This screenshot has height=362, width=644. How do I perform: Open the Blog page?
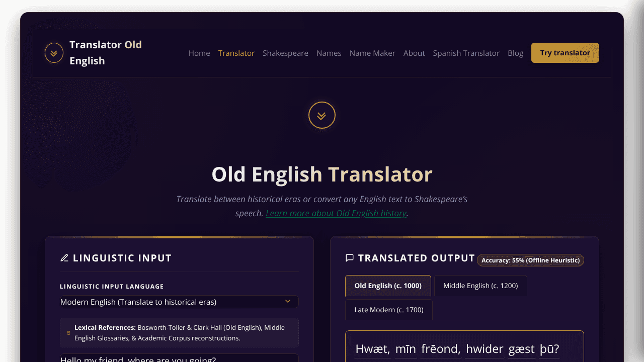[516, 53]
